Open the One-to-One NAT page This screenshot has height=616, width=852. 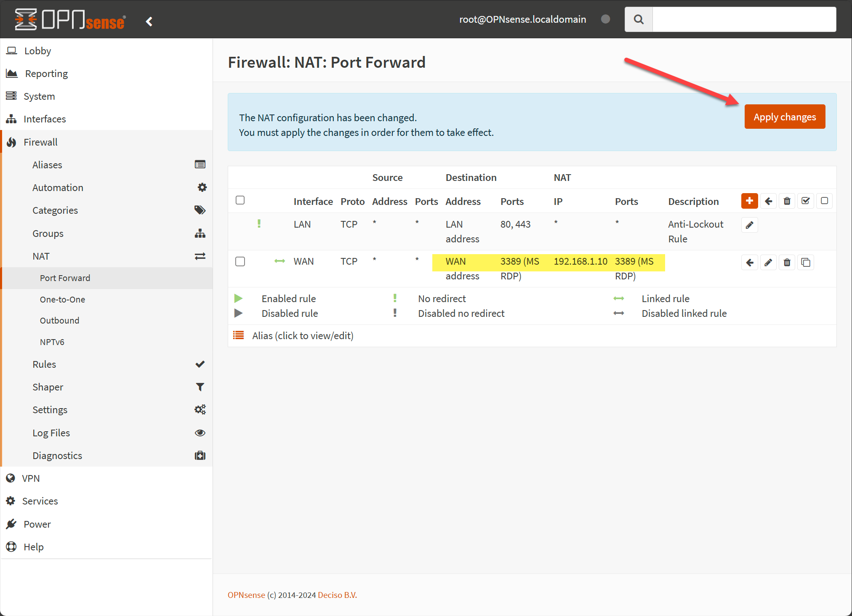click(x=62, y=300)
